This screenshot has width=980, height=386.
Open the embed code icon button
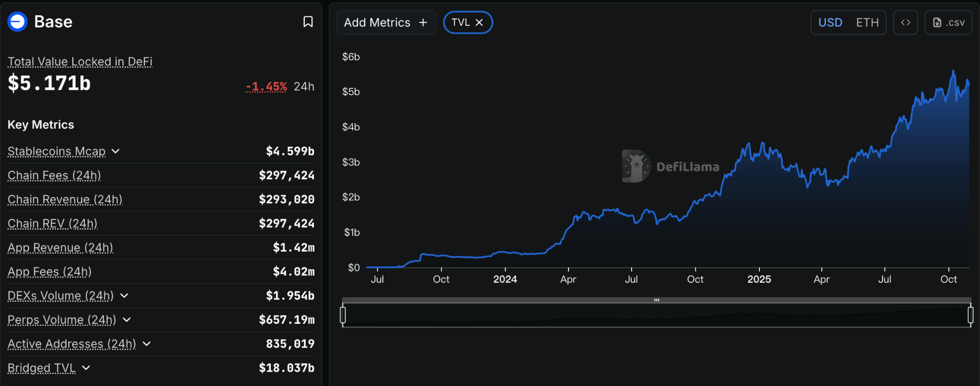click(905, 22)
